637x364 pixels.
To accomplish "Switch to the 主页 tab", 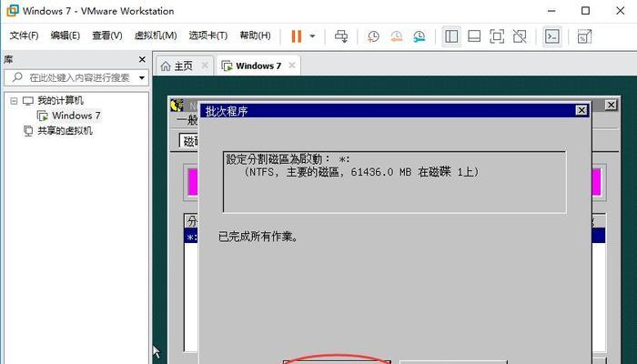I will tap(182, 66).
